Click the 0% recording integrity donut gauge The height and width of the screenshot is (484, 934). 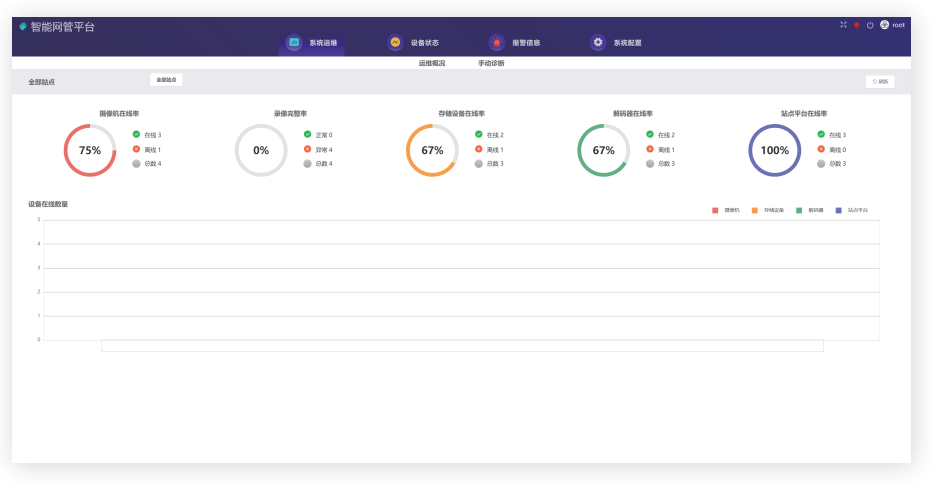261,150
